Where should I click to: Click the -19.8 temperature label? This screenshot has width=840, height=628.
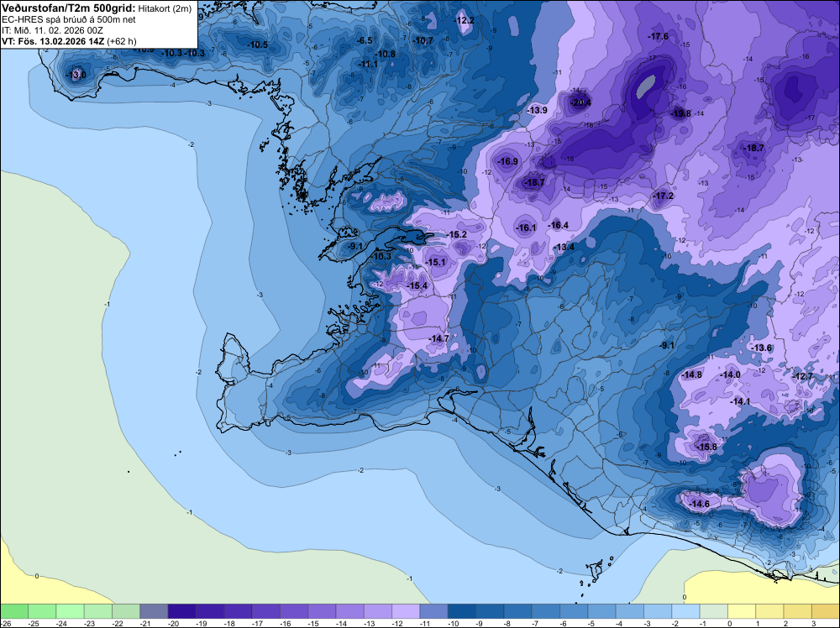pos(681,113)
